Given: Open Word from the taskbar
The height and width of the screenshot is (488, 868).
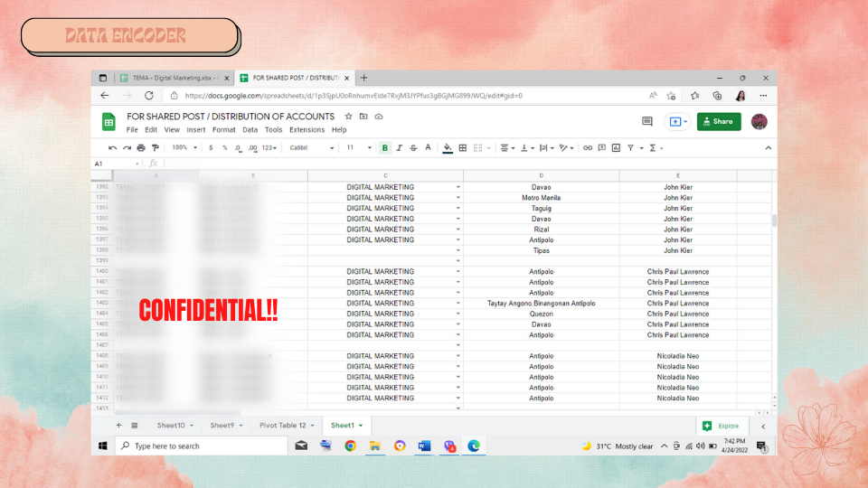Looking at the screenshot, I should click(424, 446).
